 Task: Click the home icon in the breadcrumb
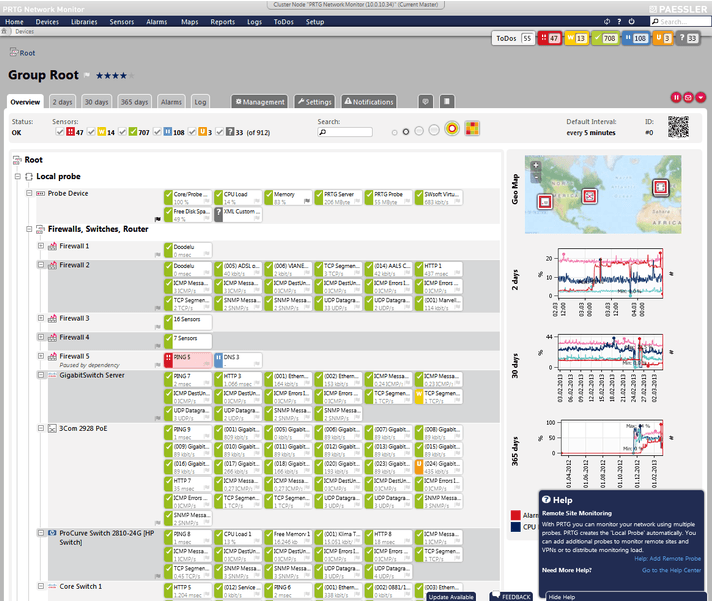click(x=4, y=31)
